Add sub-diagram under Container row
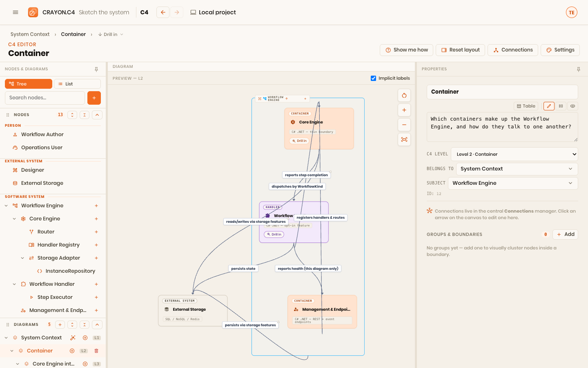Image resolution: width=588 pixels, height=368 pixels. 72,351
